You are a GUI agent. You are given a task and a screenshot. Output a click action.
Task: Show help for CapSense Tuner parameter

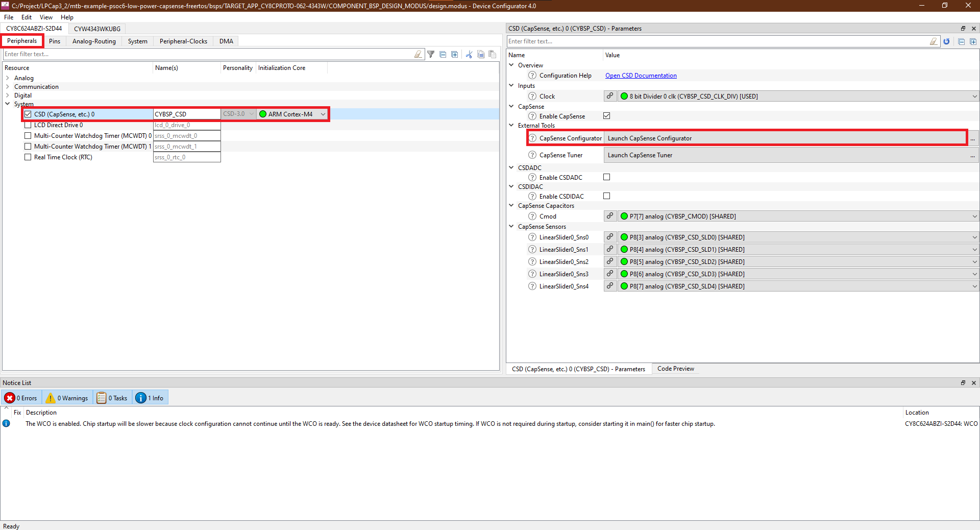(x=532, y=155)
